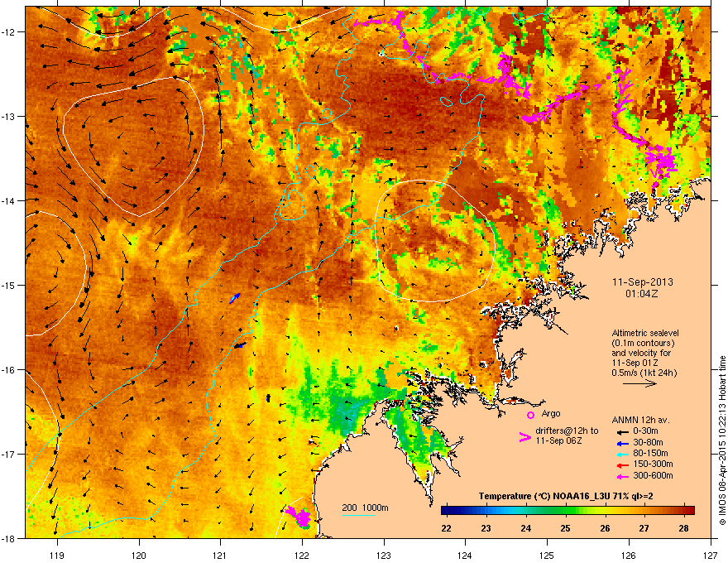Viewport: 728px width, 563px height.
Task: Select the red 150-300m arrow legend symbol
Action: click(622, 464)
